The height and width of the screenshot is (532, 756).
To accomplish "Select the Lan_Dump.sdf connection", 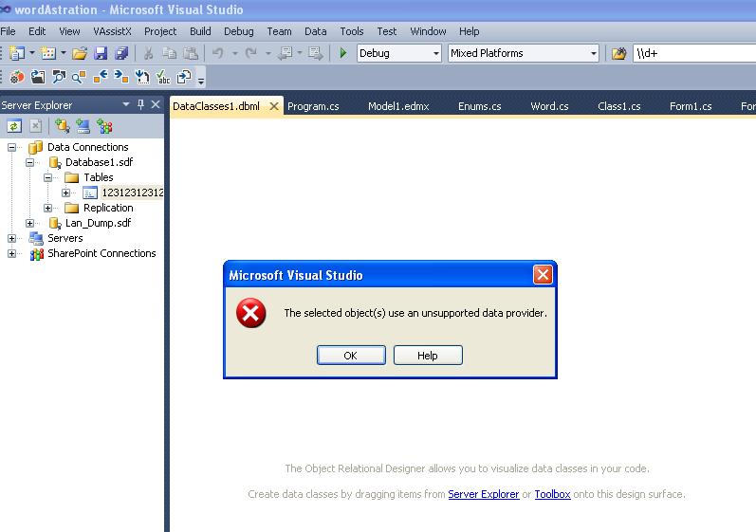I will pos(98,223).
